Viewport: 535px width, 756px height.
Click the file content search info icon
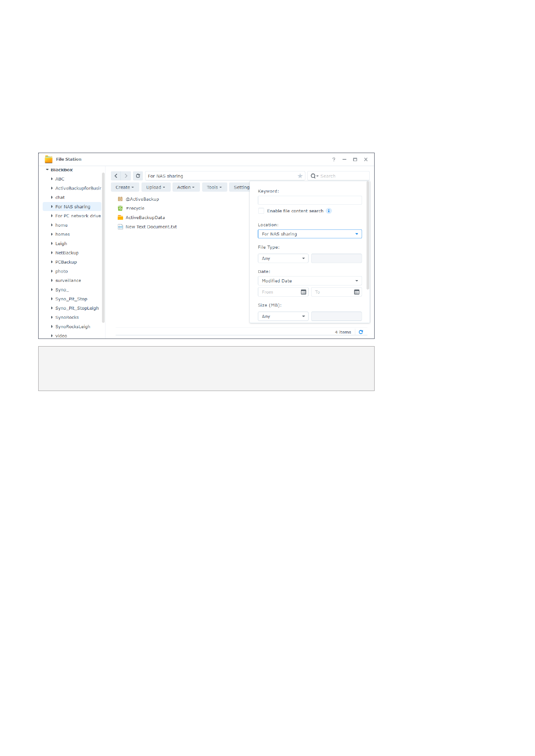point(329,211)
